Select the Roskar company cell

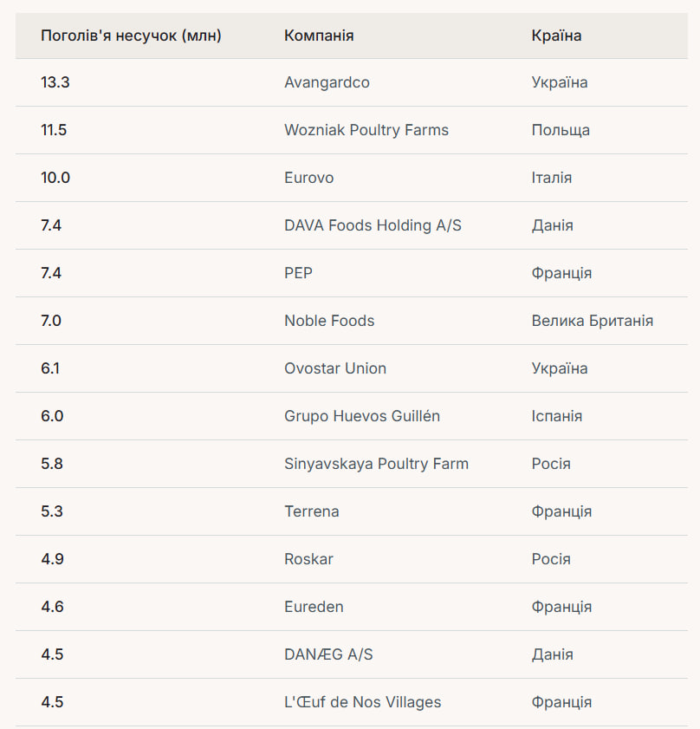pyautogui.click(x=308, y=559)
